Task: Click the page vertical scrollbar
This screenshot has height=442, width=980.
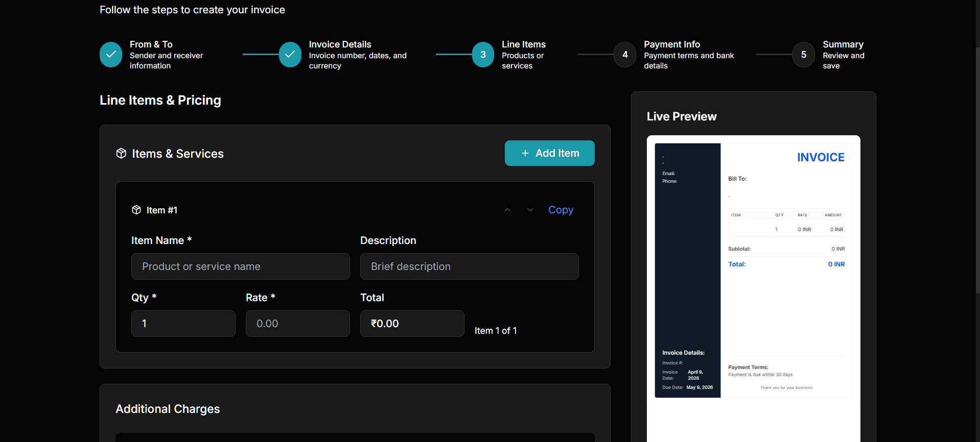Action: tap(977, 168)
